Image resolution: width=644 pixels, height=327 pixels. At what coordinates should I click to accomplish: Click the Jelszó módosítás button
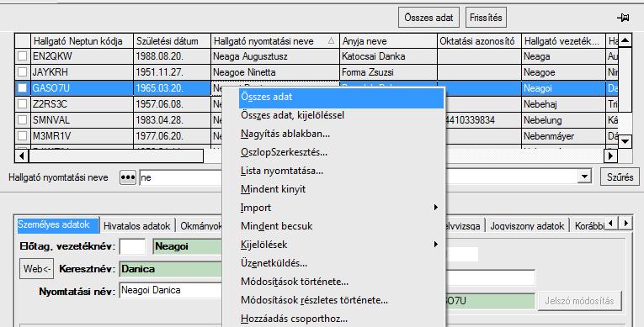579,301
